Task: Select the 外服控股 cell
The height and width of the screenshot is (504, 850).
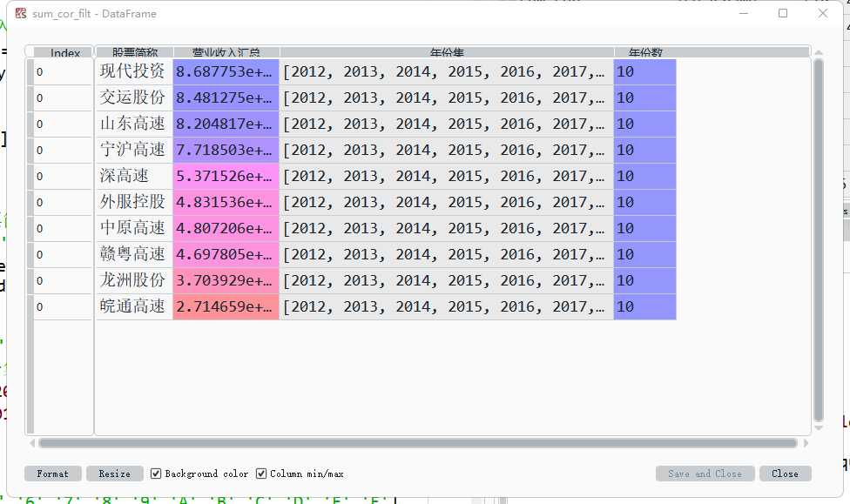Action: click(134, 202)
